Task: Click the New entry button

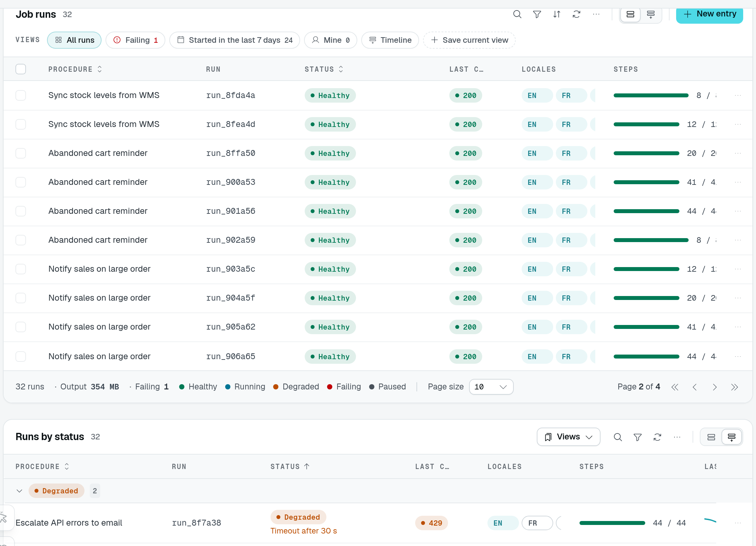Action: tap(709, 14)
